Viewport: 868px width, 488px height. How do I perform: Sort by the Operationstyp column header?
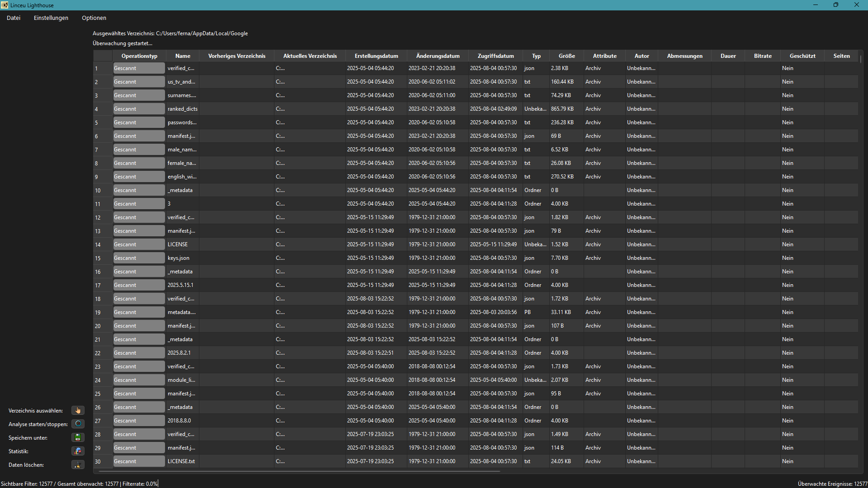point(139,56)
